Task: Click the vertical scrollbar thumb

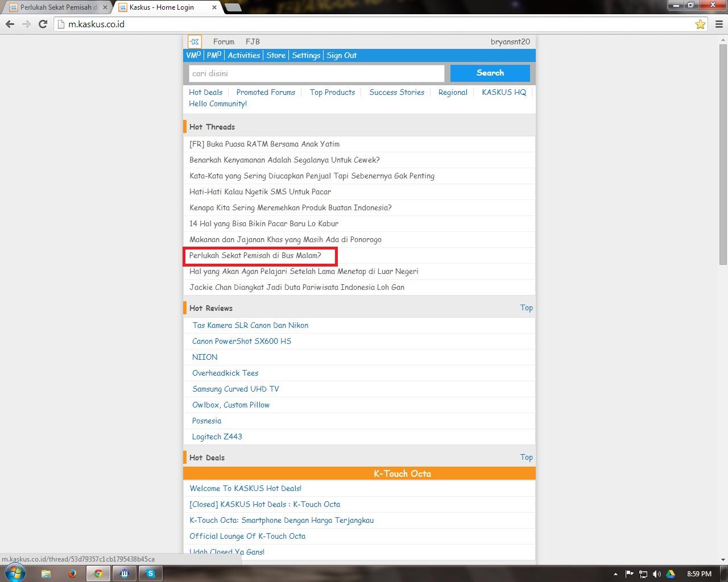Action: pyautogui.click(x=723, y=153)
